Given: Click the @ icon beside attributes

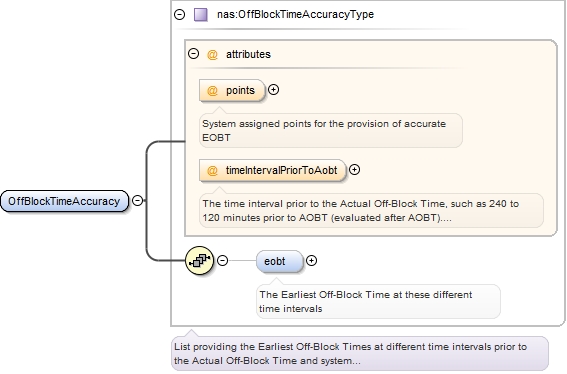Looking at the screenshot, I should [x=212, y=55].
